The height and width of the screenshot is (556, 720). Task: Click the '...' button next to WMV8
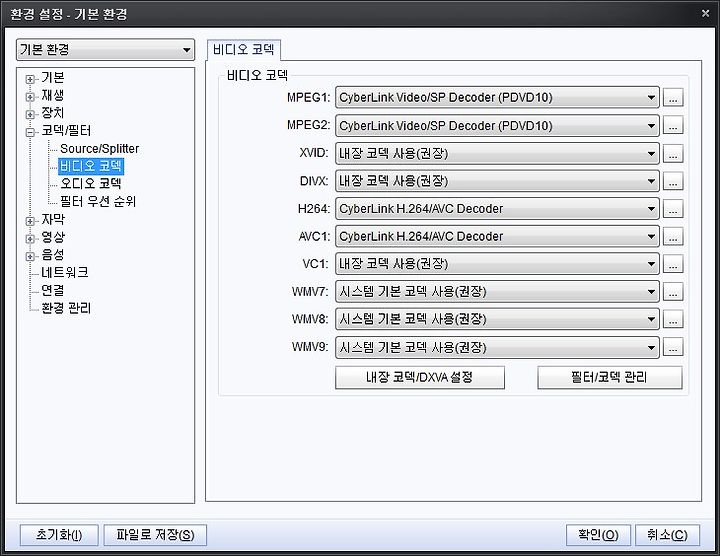pos(673,319)
